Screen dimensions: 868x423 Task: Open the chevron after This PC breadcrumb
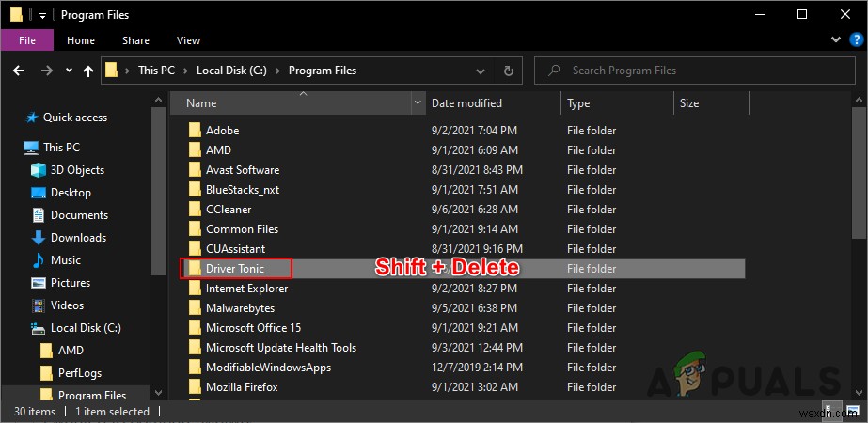click(x=185, y=70)
